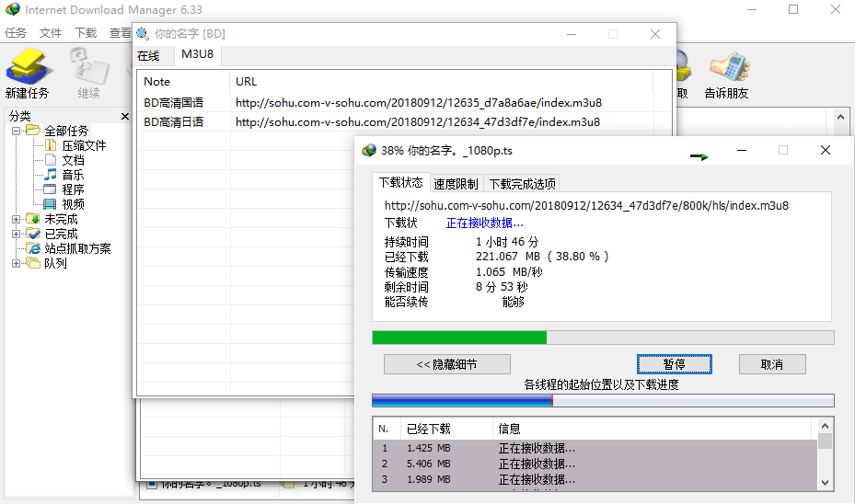
Task: Click main list scrollbar up arrow
Action: (x=840, y=117)
